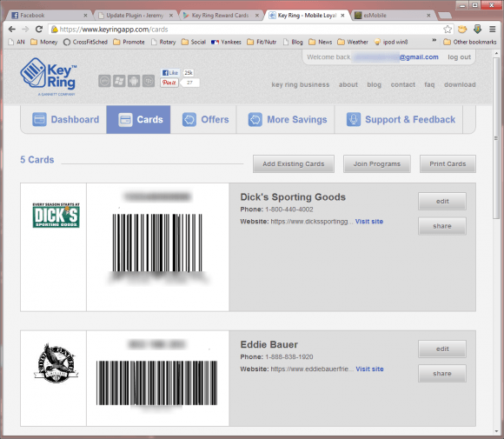504x439 pixels.
Task: Click the scrollbar down arrow
Action: [496, 431]
